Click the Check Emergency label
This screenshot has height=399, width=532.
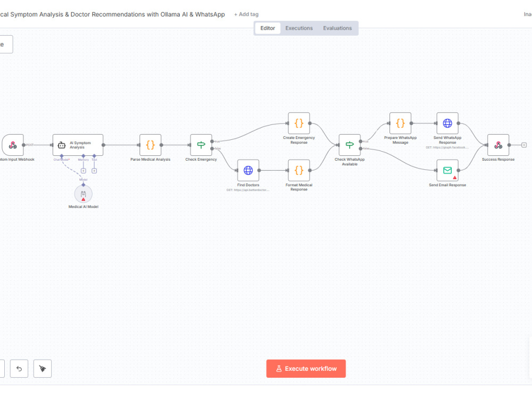click(x=201, y=160)
